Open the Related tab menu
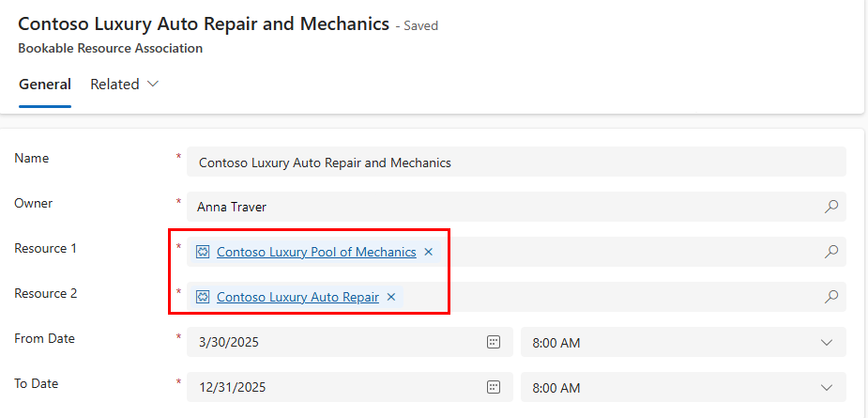The width and height of the screenshot is (868, 418). pyautogui.click(x=125, y=85)
